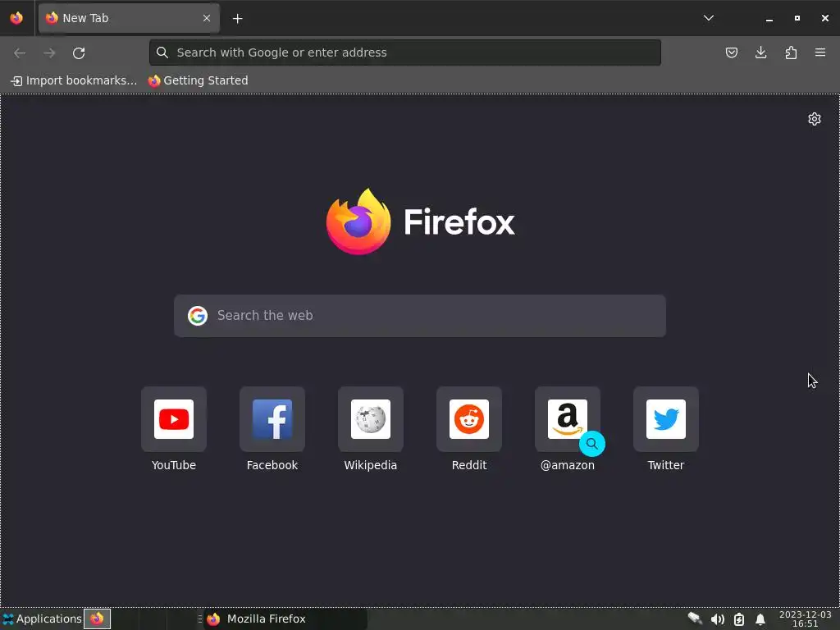Click the Google logo in search box
Screen dimensions: 840x630
pyautogui.click(x=198, y=316)
